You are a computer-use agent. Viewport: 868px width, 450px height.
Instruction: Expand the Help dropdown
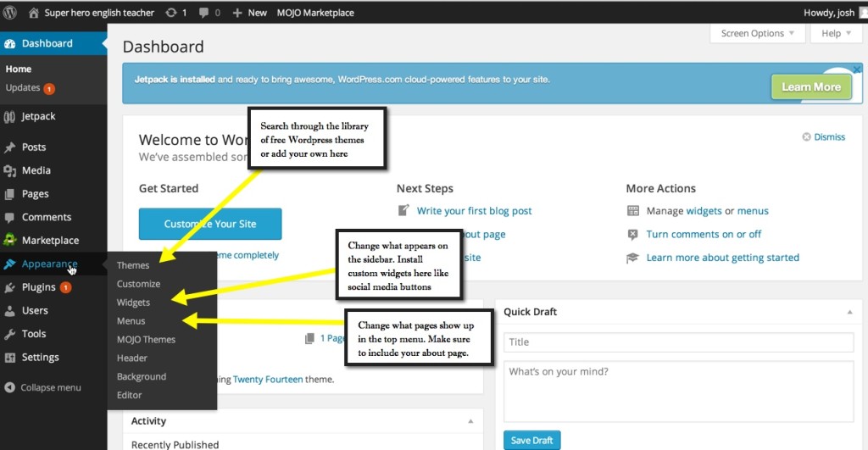(836, 33)
